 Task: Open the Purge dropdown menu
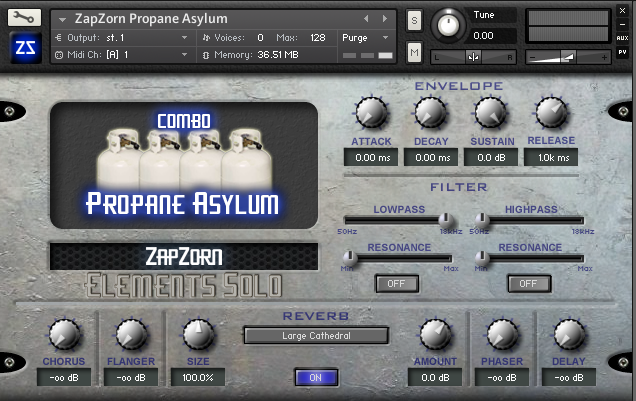click(365, 38)
